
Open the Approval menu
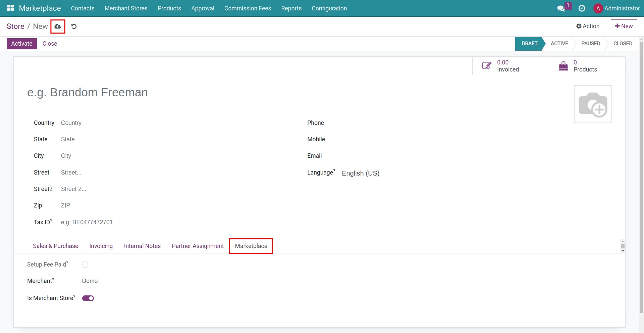tap(203, 8)
